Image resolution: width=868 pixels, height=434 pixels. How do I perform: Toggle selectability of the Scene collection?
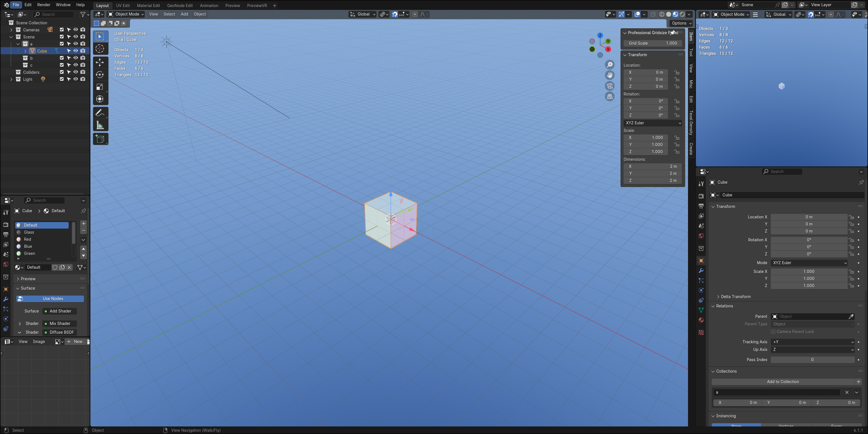tap(69, 37)
